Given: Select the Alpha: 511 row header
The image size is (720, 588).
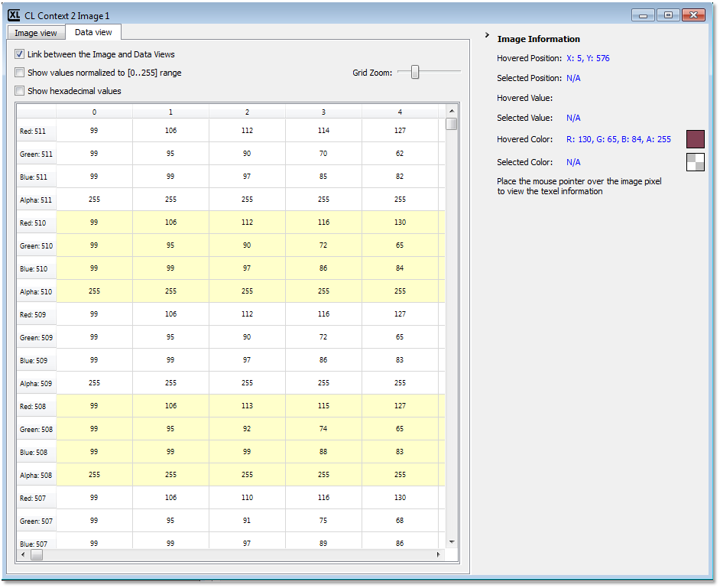Looking at the screenshot, I should point(36,200).
